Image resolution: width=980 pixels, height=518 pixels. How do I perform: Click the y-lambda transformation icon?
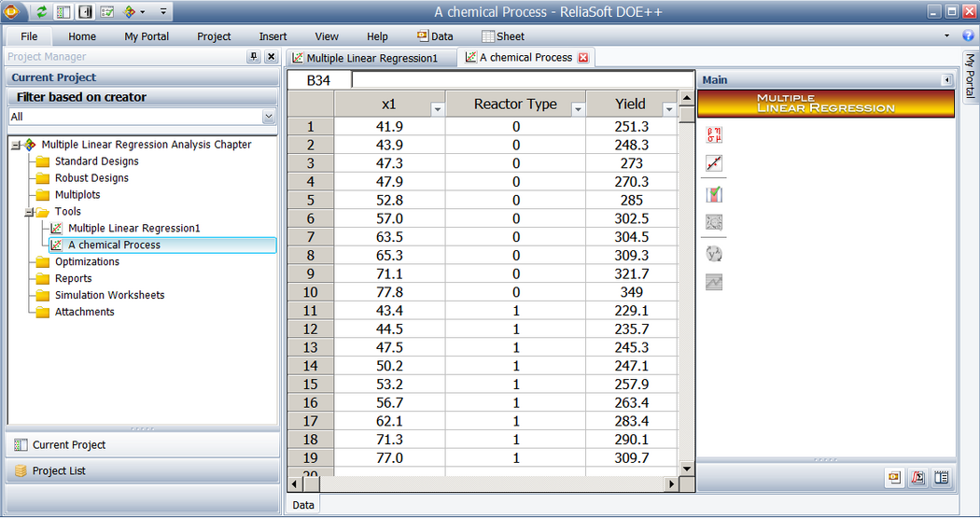[714, 254]
